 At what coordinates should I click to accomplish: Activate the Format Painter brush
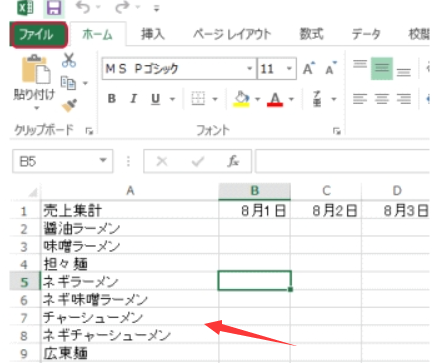click(x=69, y=105)
